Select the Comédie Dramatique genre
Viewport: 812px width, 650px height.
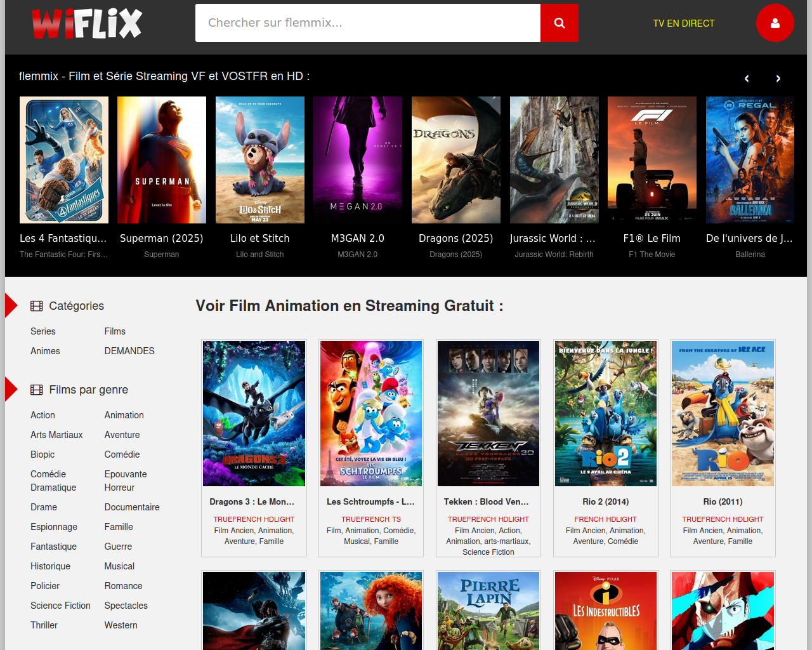(53, 481)
